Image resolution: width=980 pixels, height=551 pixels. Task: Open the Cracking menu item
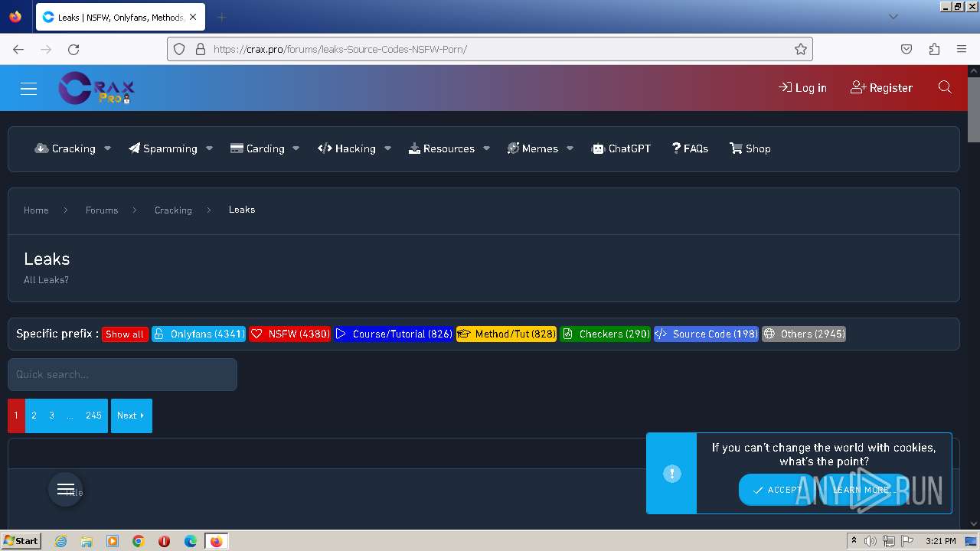(65, 148)
